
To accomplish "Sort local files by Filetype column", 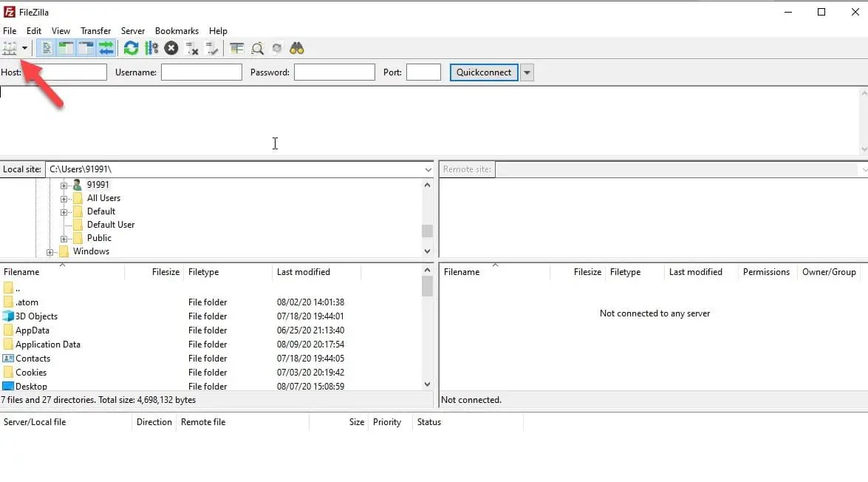I will coord(228,272).
